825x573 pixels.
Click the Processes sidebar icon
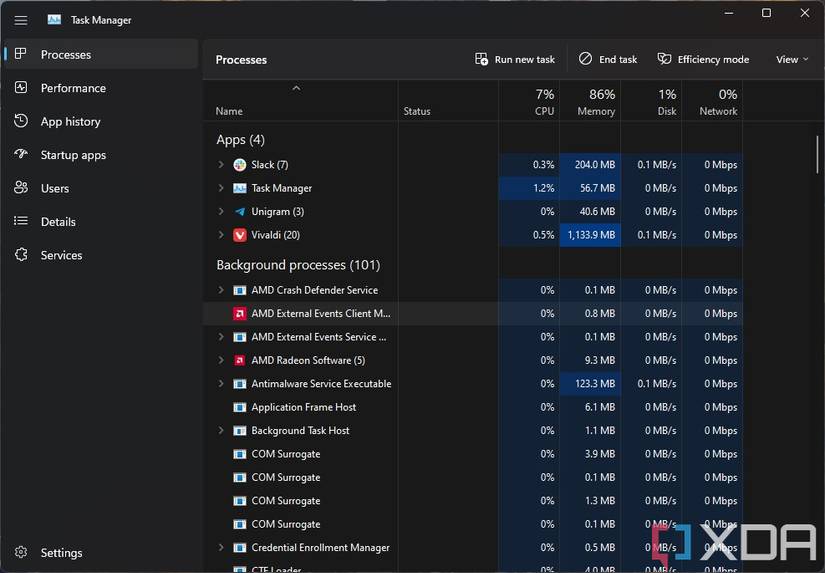pyautogui.click(x=21, y=54)
